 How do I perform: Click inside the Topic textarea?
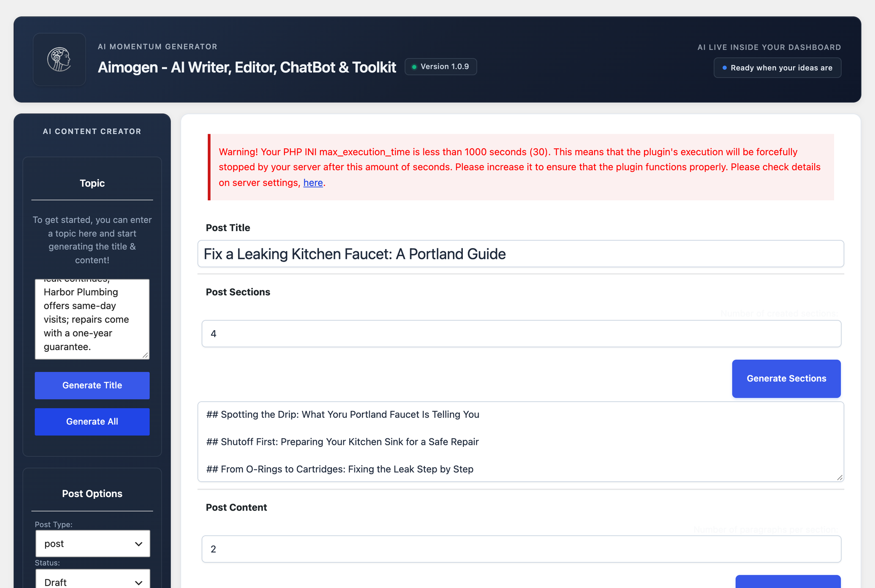(92, 319)
